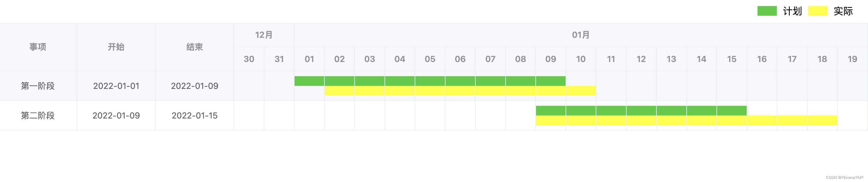Viewport: 868px width, 182px height.
Task: Toggle the green 计划 legend swatch
Action: click(x=767, y=11)
